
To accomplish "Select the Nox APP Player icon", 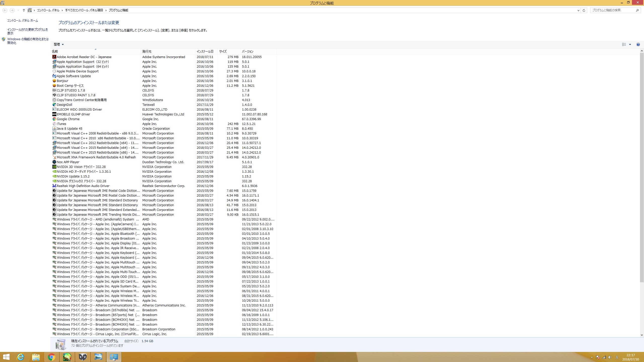I will [54, 162].
